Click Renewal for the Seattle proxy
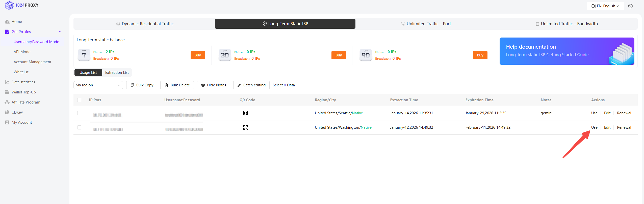Screen dimensions: 644x204 coord(624,113)
